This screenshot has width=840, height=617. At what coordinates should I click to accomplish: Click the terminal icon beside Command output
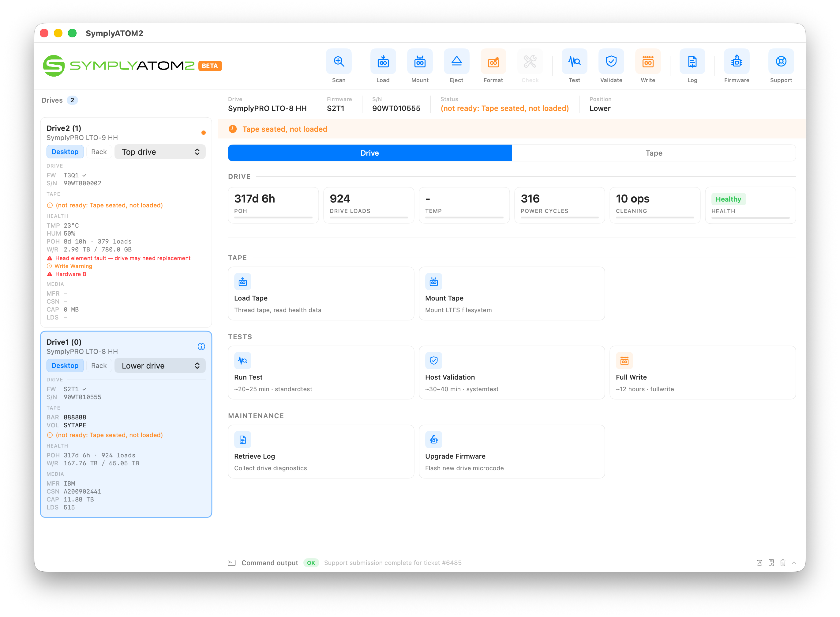tap(232, 563)
